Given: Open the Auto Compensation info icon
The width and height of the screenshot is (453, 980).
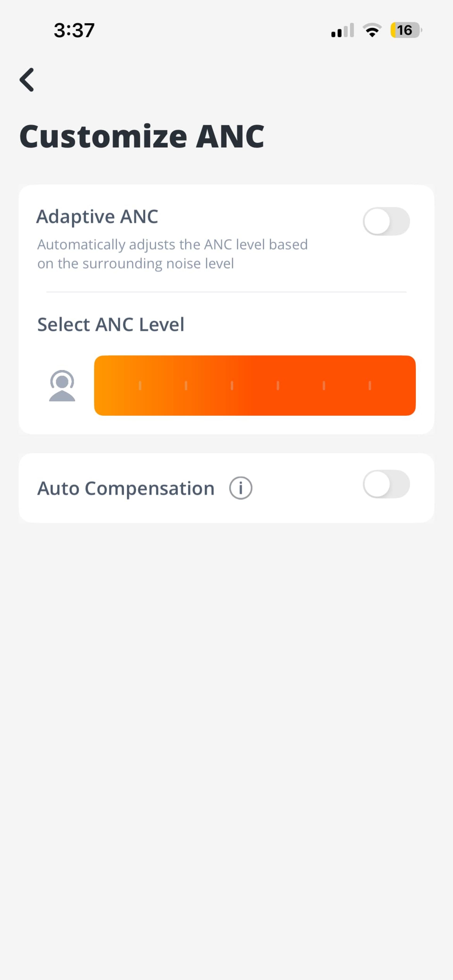Looking at the screenshot, I should coord(241,488).
